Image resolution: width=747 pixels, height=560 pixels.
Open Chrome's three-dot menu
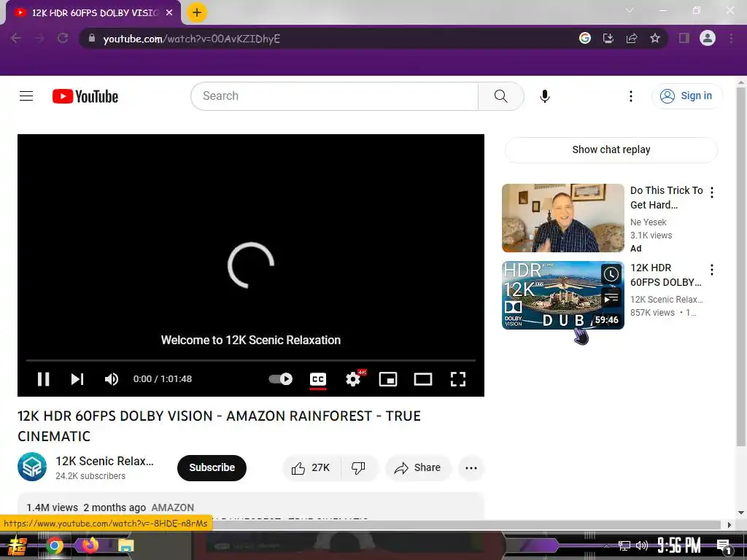click(731, 38)
